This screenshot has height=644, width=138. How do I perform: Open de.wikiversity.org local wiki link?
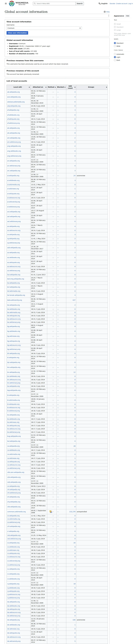[x=14, y=641]
